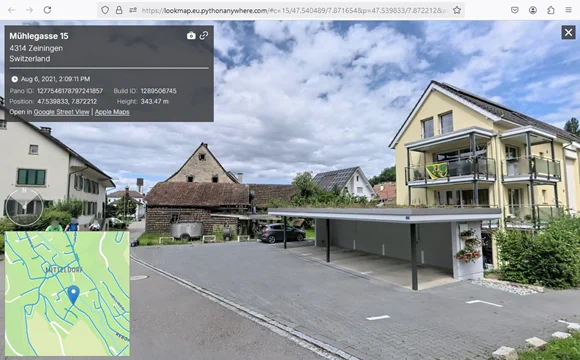The width and height of the screenshot is (580, 360).
Task: Open tracking protection shield icon
Action: (105, 10)
